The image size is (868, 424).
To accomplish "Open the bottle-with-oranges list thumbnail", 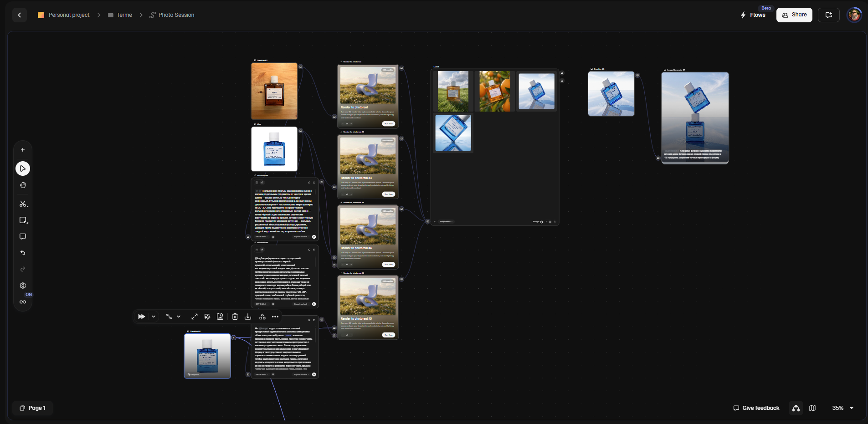I will [x=495, y=91].
